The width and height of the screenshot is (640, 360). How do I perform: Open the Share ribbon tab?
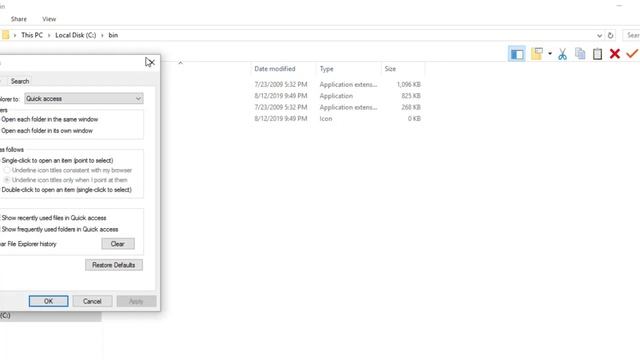click(x=19, y=19)
